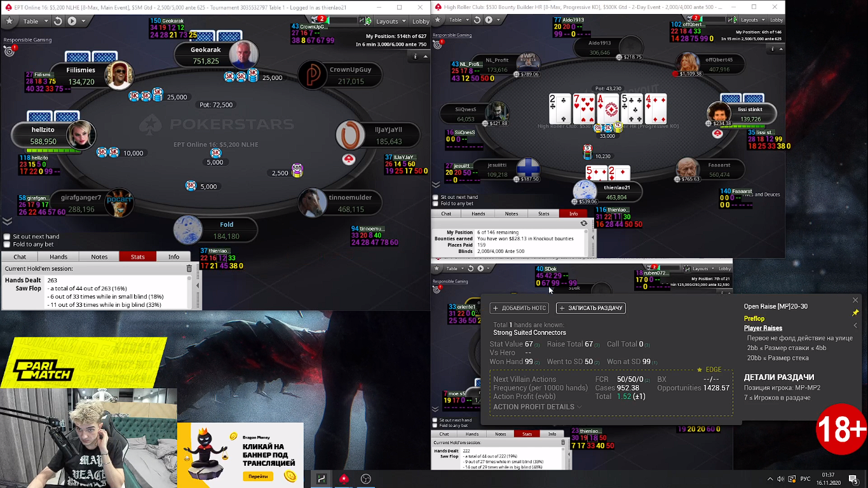
Task: Open the replay icon in EPT Online toolbar
Action: coord(58,21)
